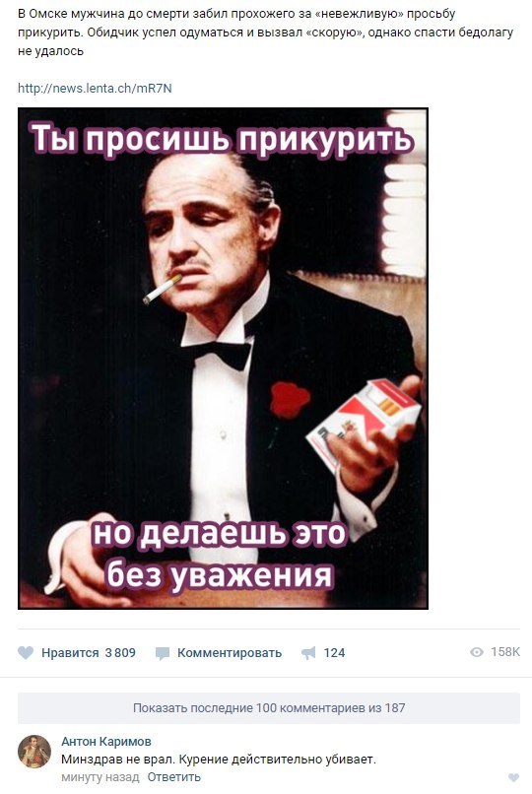Open Антон Каримов's avatar picture
Image resolution: width=532 pixels, height=794 pixels.
[34, 752]
